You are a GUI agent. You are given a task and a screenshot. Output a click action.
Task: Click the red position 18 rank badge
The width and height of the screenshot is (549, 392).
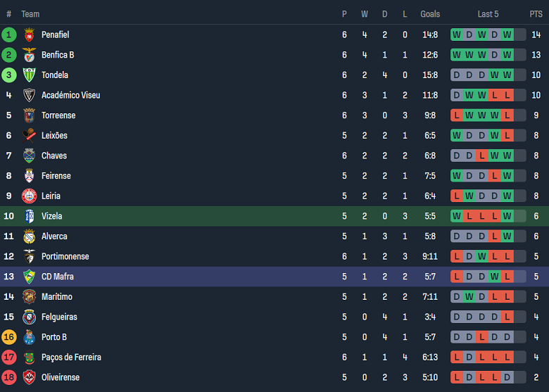(x=9, y=377)
